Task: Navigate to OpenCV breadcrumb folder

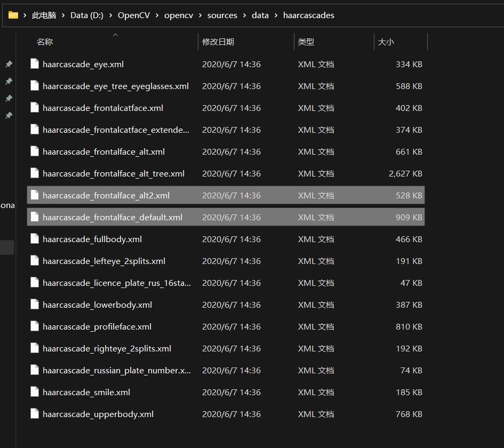Action: [x=134, y=15]
